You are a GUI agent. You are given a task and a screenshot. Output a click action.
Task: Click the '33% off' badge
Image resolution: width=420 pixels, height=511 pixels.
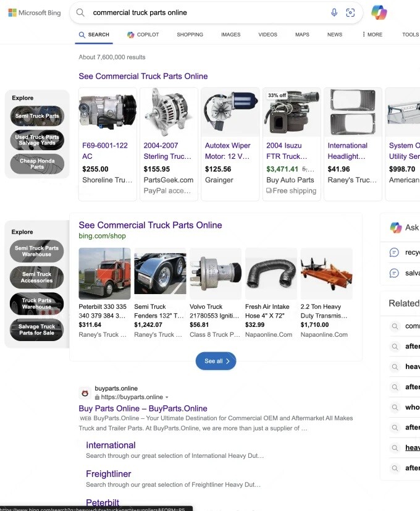[277, 96]
